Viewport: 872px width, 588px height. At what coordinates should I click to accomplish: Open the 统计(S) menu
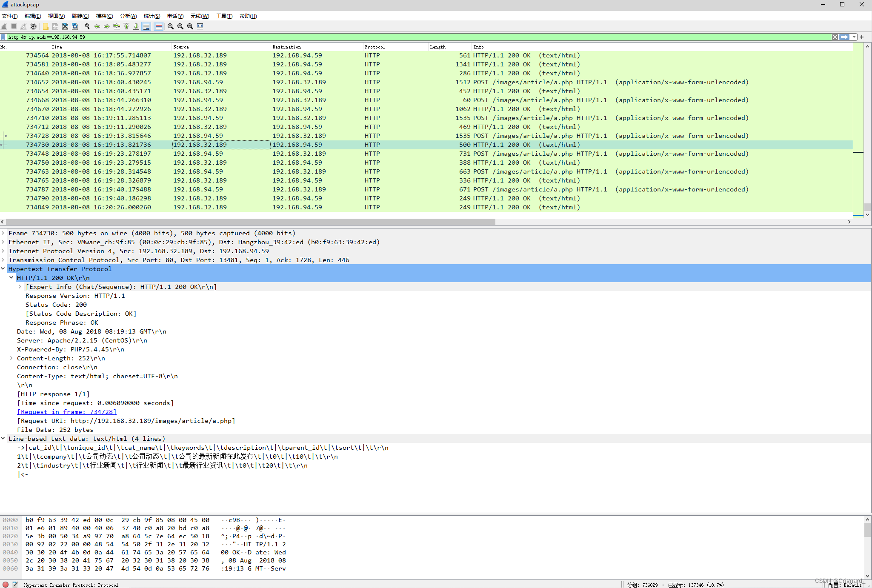(152, 16)
